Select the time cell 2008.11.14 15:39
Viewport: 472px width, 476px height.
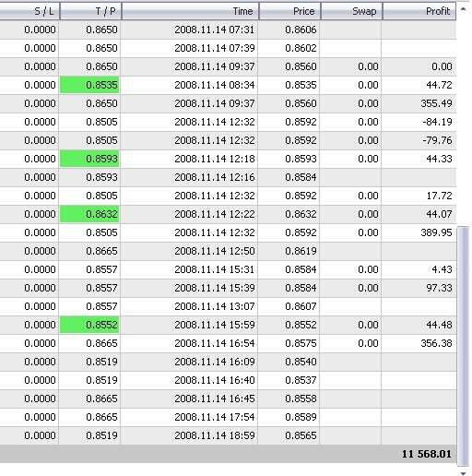tap(215, 288)
